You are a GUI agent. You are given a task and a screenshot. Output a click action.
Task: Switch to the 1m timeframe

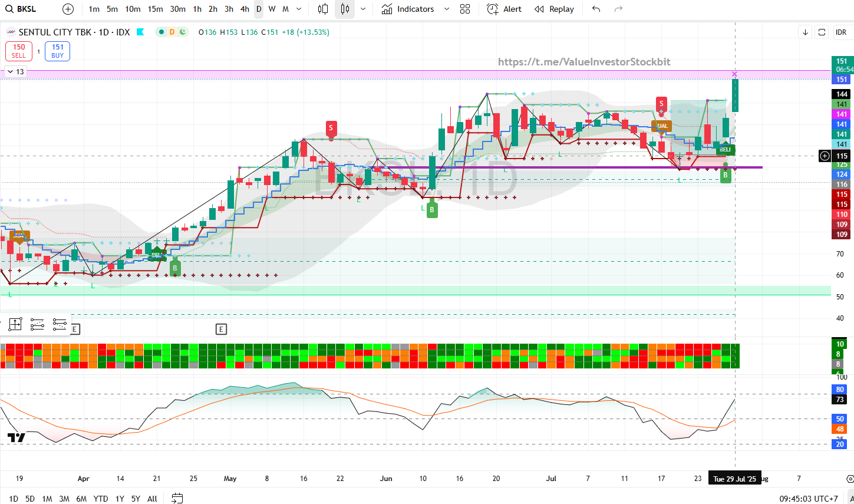click(94, 9)
